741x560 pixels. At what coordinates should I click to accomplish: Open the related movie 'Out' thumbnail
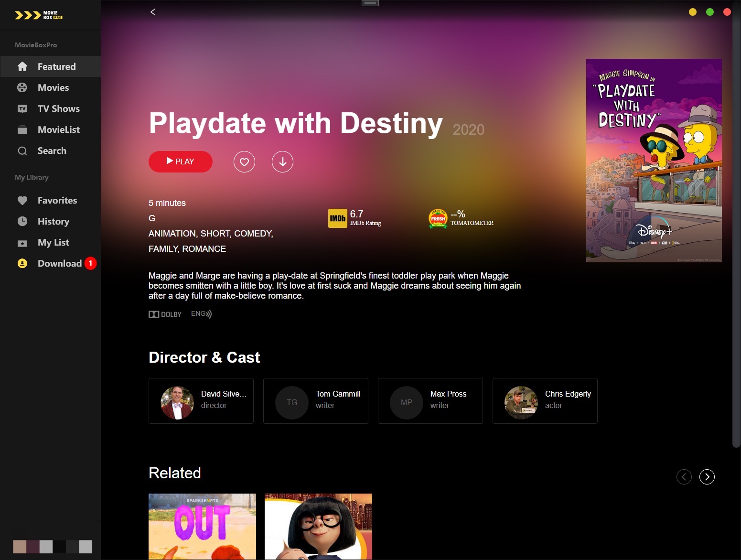[x=202, y=527]
